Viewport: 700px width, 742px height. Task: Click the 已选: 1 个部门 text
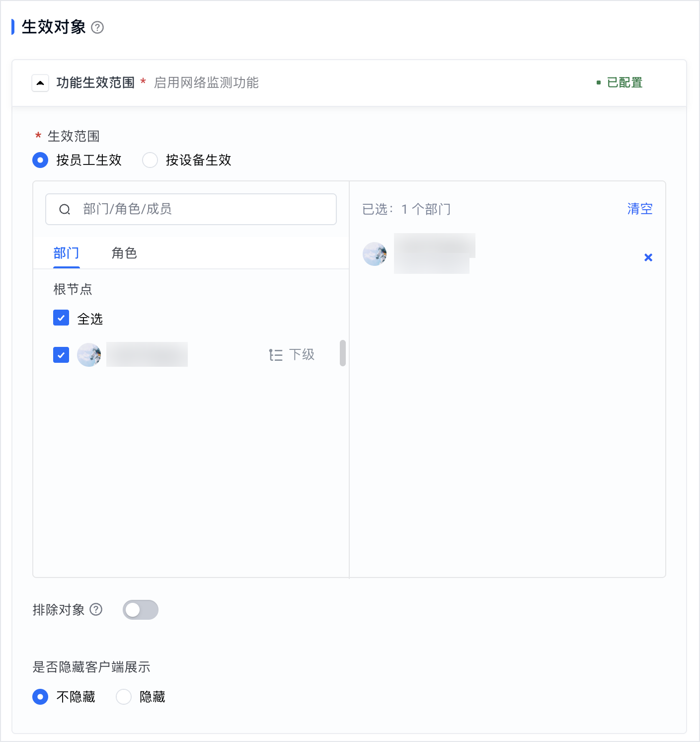tap(407, 209)
